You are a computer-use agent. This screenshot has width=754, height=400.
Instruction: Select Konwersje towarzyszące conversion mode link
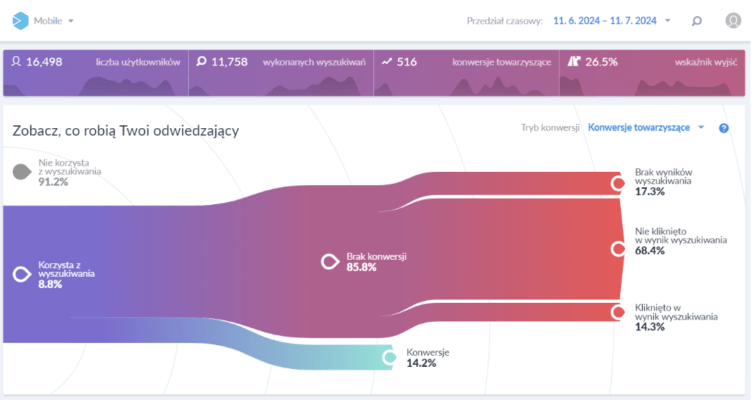click(x=639, y=127)
